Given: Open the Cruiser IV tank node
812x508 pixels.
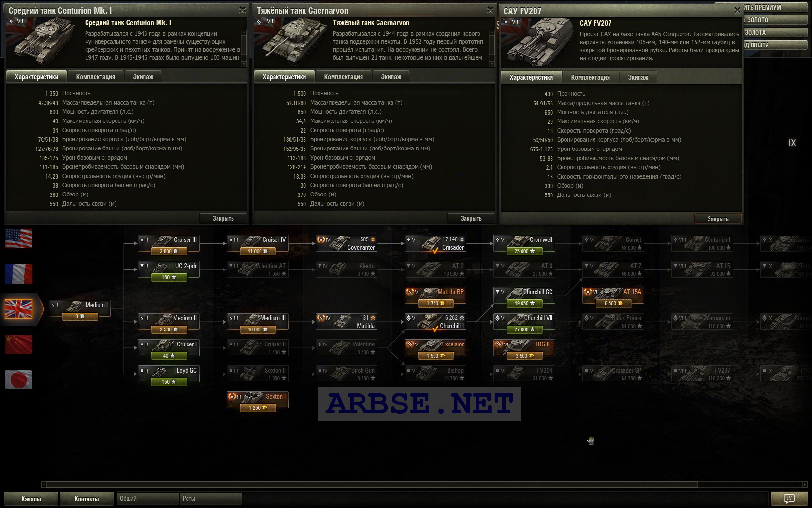Looking at the screenshot, I should [x=258, y=244].
